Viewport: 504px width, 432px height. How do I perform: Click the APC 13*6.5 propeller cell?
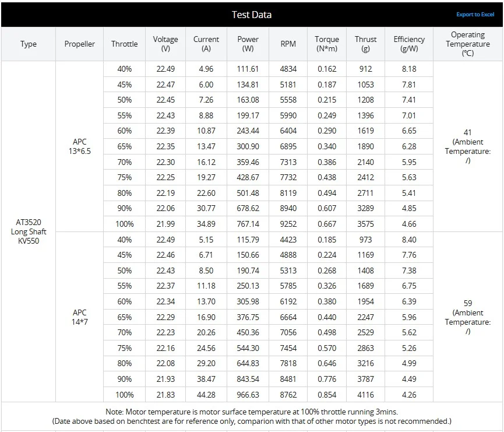coord(80,146)
